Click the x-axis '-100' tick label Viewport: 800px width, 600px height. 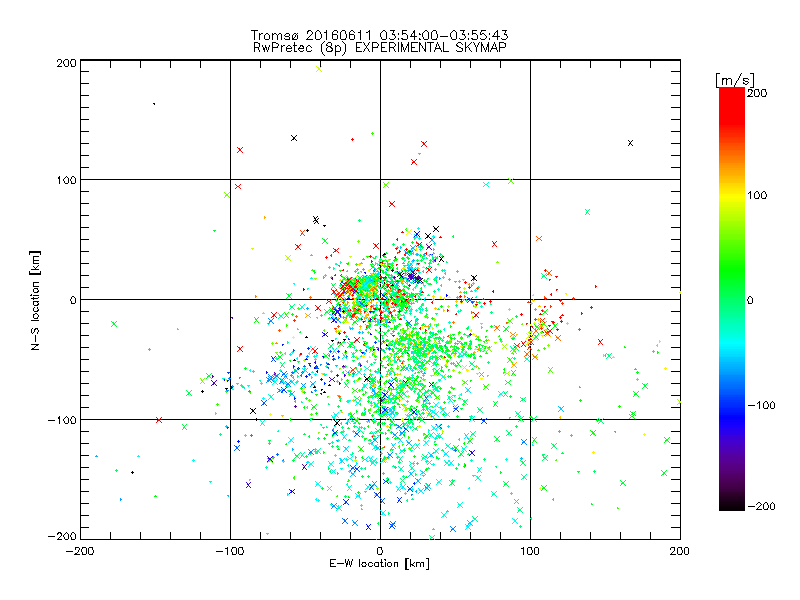pyautogui.click(x=230, y=551)
